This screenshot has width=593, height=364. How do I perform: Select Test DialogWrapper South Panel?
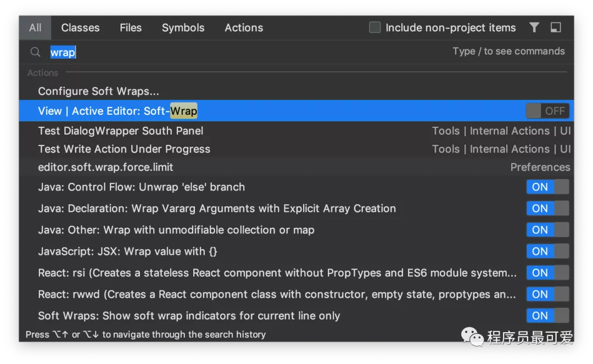pos(296,131)
